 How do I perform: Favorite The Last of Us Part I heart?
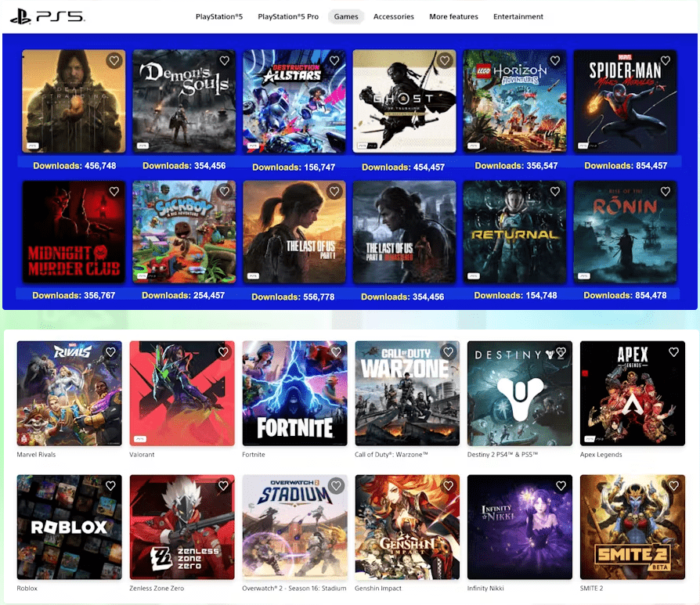(334, 192)
